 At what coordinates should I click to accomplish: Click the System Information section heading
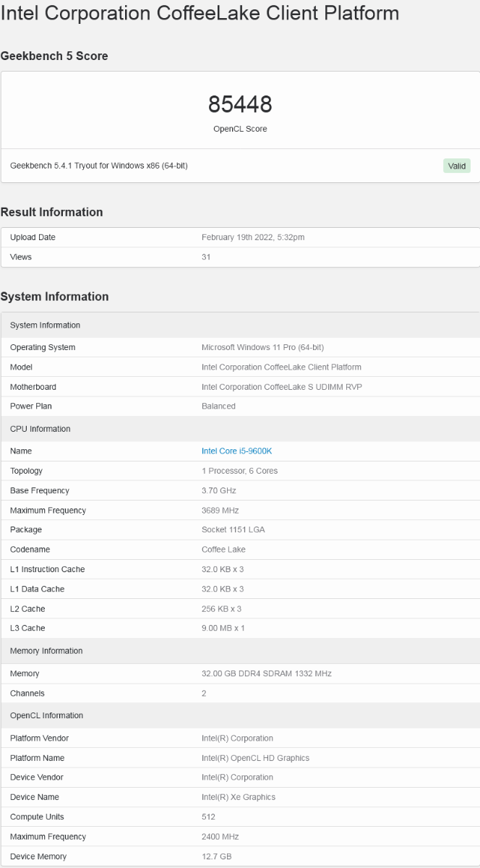(55, 297)
